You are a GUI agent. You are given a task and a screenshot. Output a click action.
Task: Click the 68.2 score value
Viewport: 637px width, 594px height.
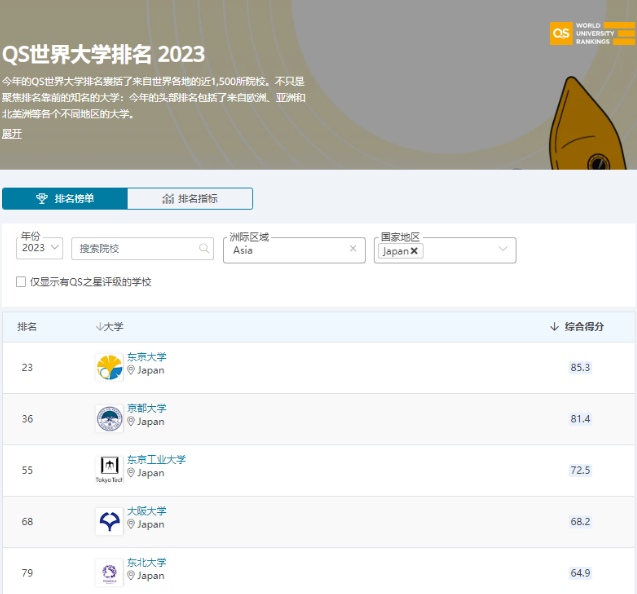[x=580, y=521]
